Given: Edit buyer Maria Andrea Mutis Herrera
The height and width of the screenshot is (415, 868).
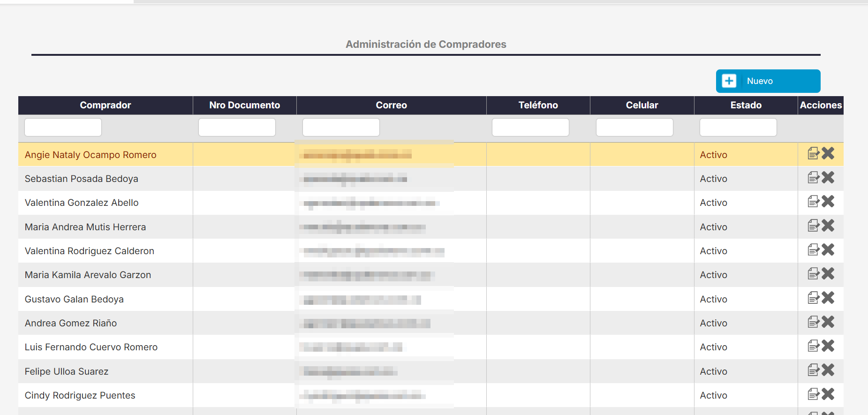Looking at the screenshot, I should click(x=814, y=226).
